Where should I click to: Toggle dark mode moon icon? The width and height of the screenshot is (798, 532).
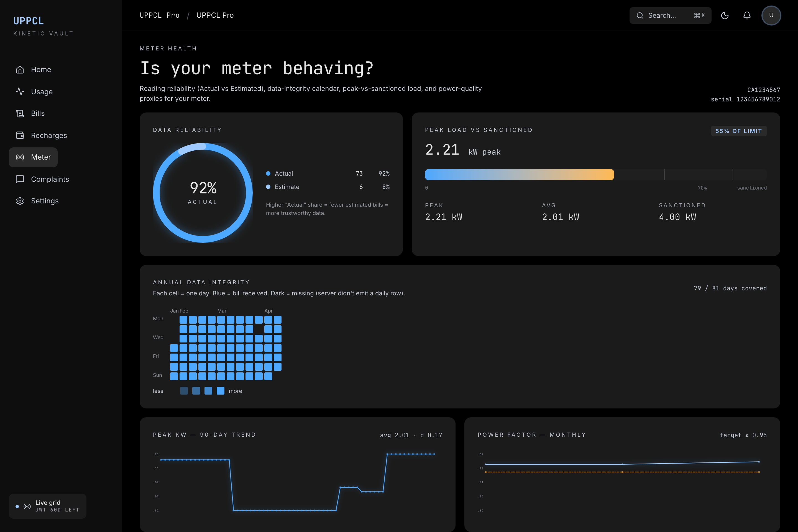pyautogui.click(x=725, y=16)
